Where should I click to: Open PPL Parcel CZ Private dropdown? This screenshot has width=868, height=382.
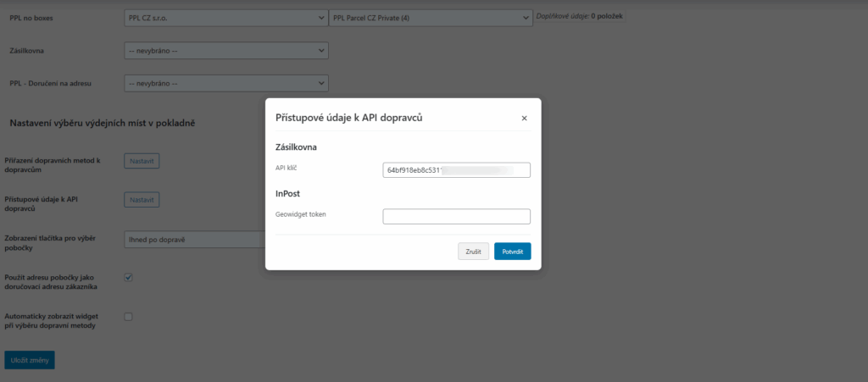pyautogui.click(x=430, y=18)
